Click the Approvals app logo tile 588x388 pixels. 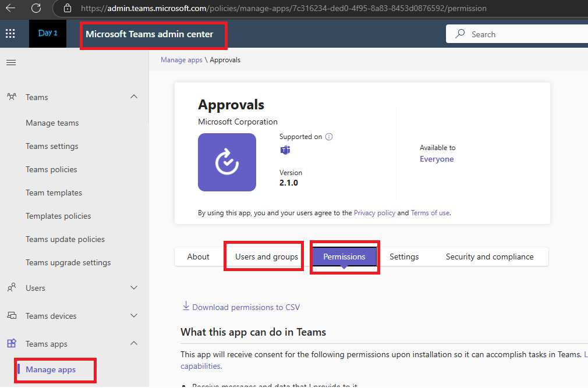point(227,162)
